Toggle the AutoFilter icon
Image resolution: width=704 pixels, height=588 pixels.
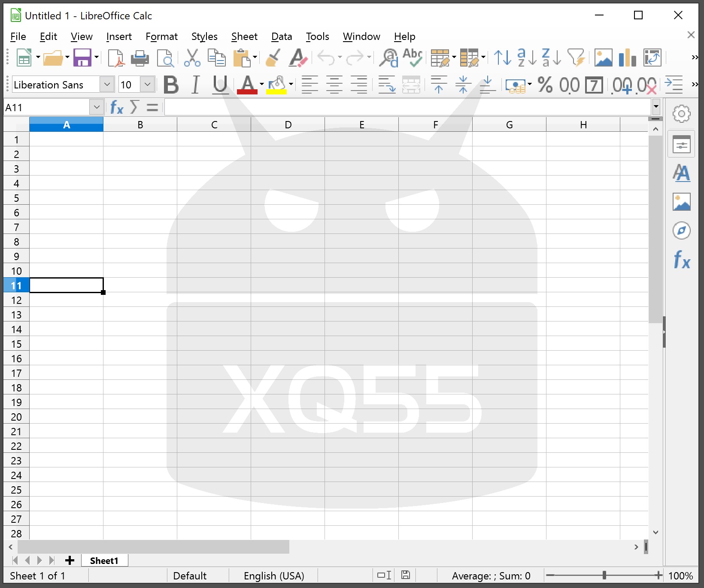(x=576, y=58)
